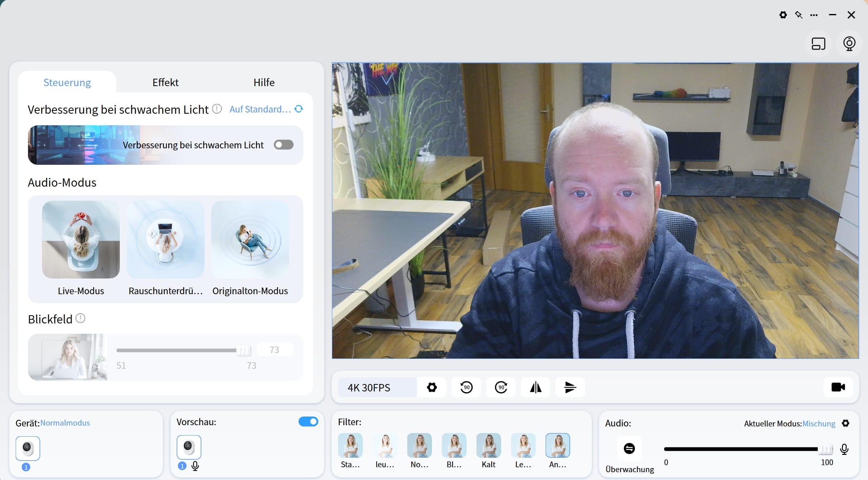Screen dimensions: 868x480
Task: Turn off the Vorschau toggle
Action: click(308, 421)
